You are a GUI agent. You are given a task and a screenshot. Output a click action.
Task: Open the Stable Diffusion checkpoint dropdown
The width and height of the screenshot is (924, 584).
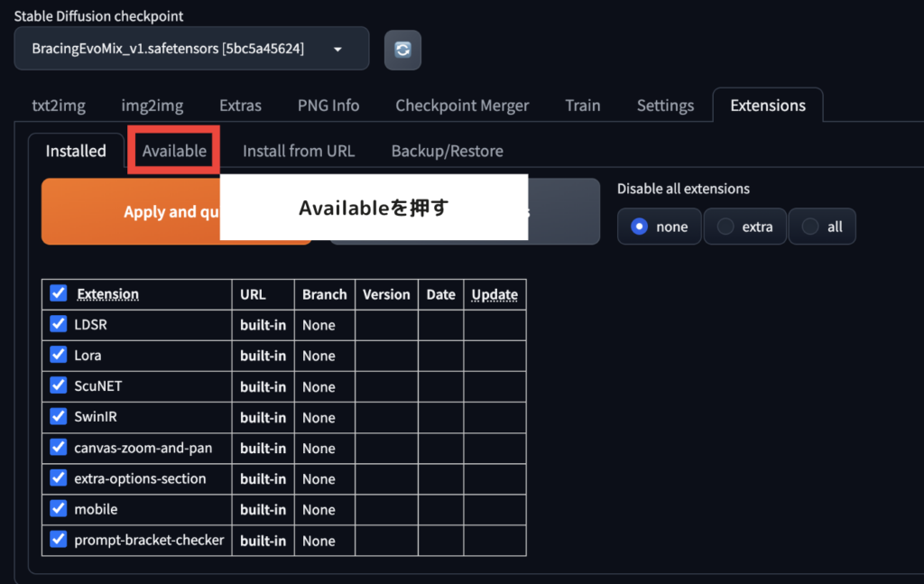[191, 49]
